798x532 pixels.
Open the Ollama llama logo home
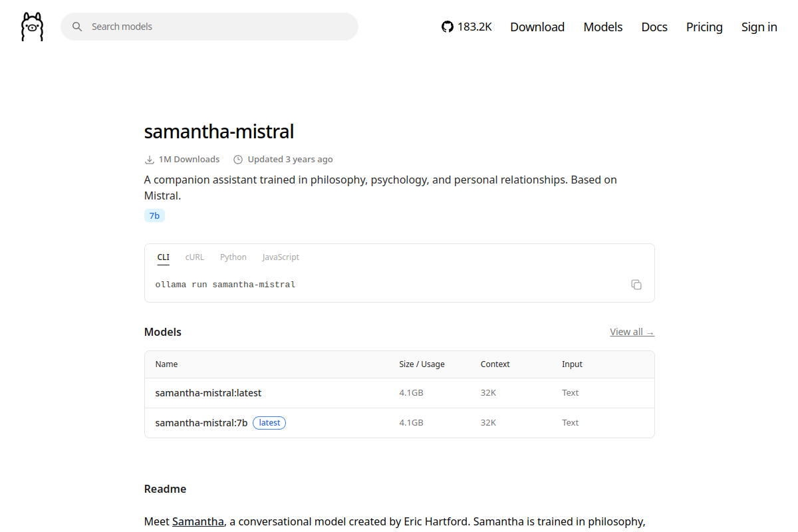pos(32,27)
